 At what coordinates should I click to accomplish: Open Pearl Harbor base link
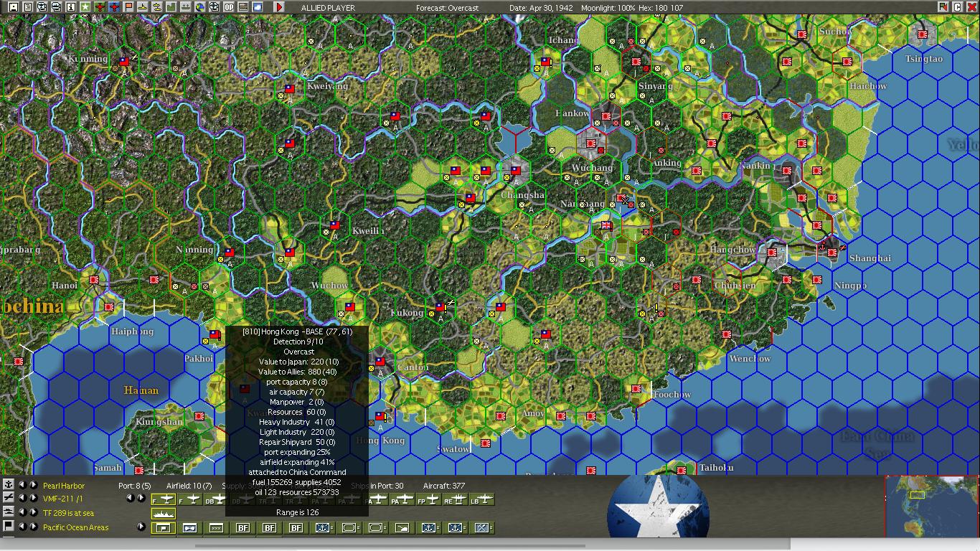tap(64, 486)
